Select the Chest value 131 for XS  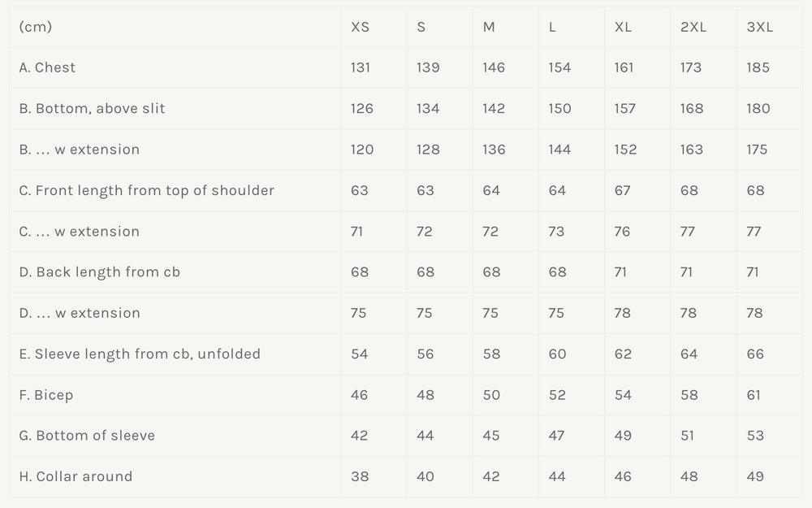pyautogui.click(x=361, y=67)
